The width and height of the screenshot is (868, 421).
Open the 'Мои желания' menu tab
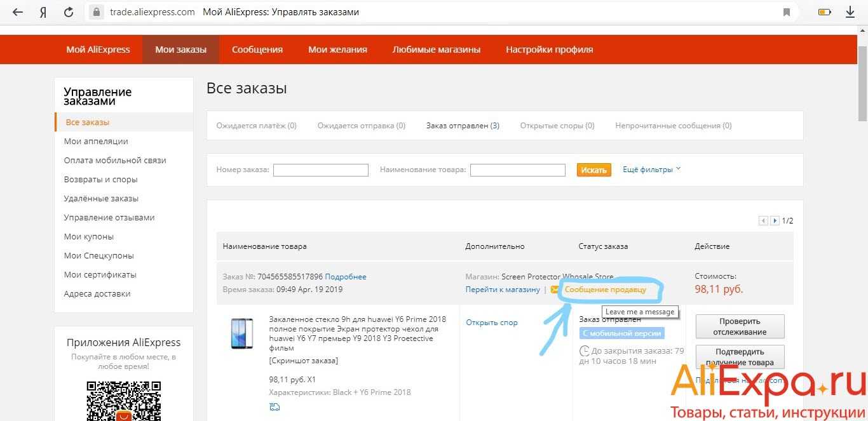tap(337, 50)
